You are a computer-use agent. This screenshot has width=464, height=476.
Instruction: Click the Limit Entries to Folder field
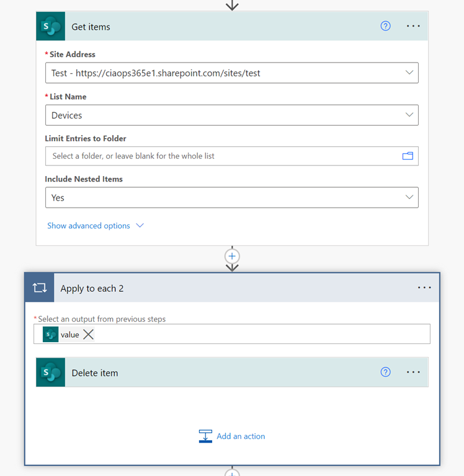click(x=217, y=156)
